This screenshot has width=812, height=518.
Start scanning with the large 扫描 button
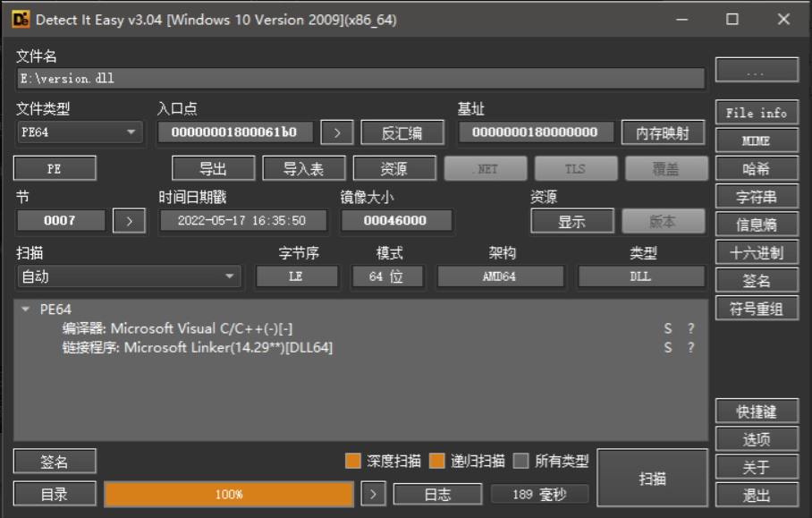[652, 479]
